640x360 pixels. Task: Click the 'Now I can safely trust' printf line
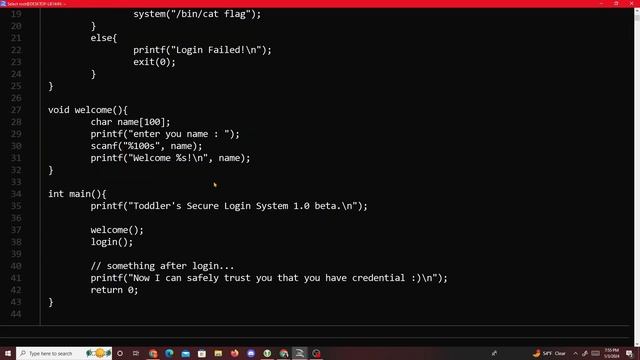pos(269,278)
